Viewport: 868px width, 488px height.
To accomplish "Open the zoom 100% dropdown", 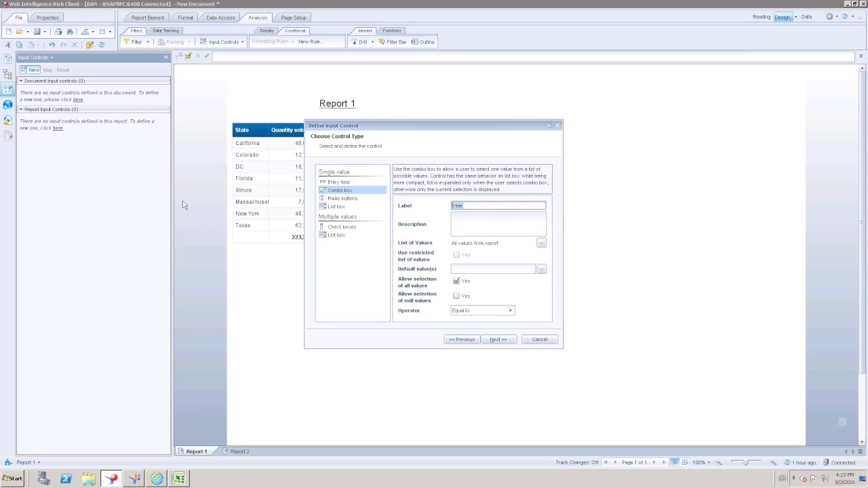I will tap(709, 462).
